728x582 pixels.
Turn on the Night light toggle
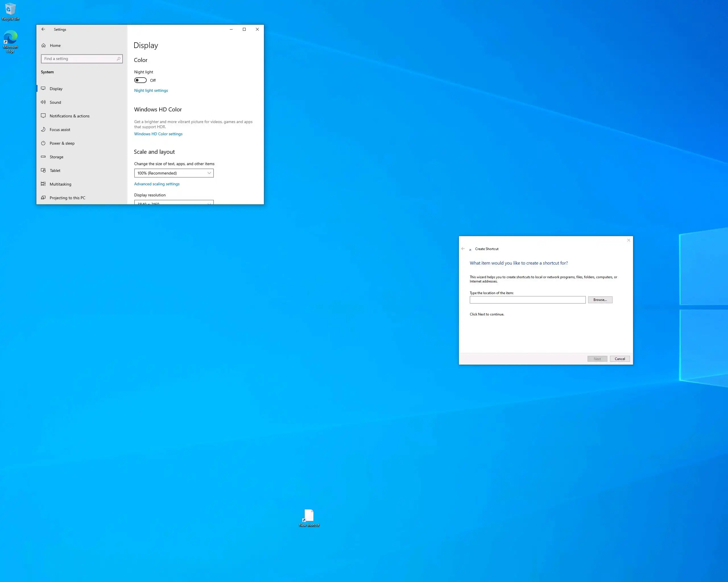tap(140, 80)
